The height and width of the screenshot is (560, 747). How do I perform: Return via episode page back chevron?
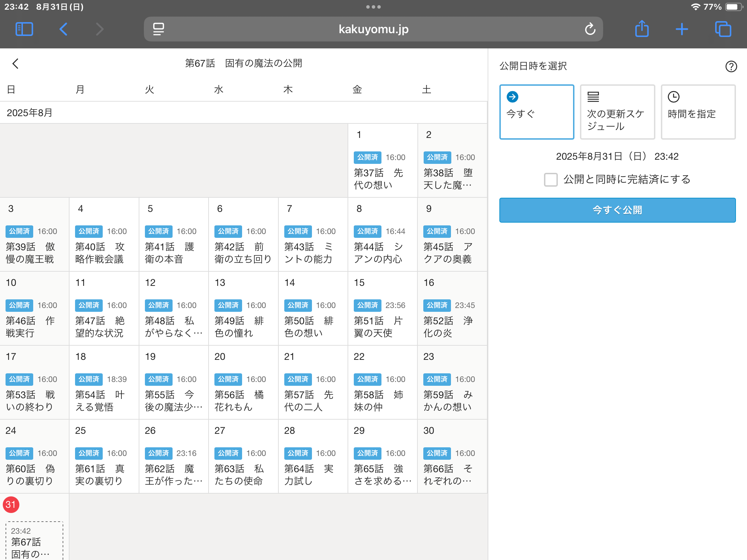click(x=15, y=64)
